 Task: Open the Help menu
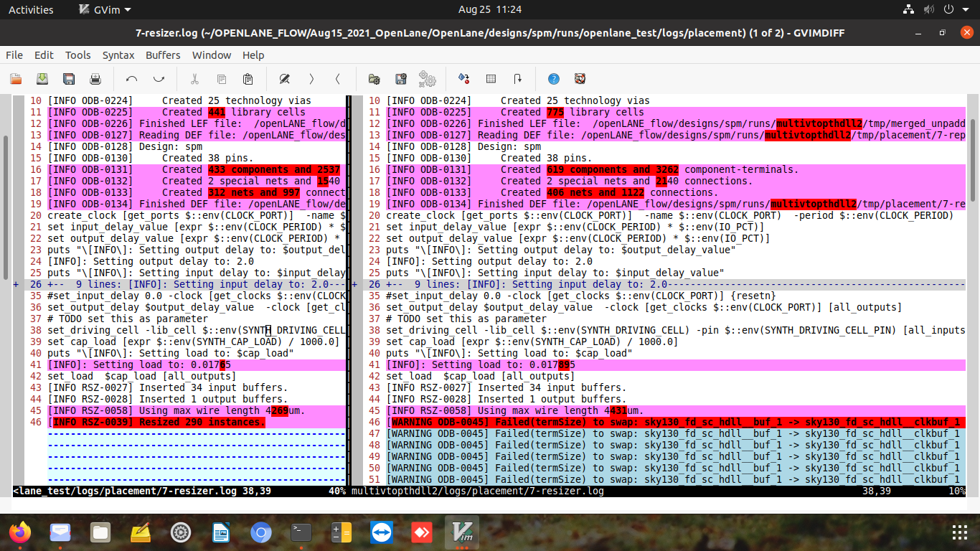pyautogui.click(x=253, y=55)
